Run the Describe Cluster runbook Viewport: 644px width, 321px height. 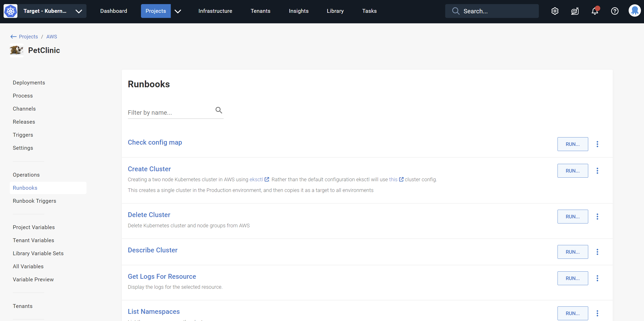point(573,252)
